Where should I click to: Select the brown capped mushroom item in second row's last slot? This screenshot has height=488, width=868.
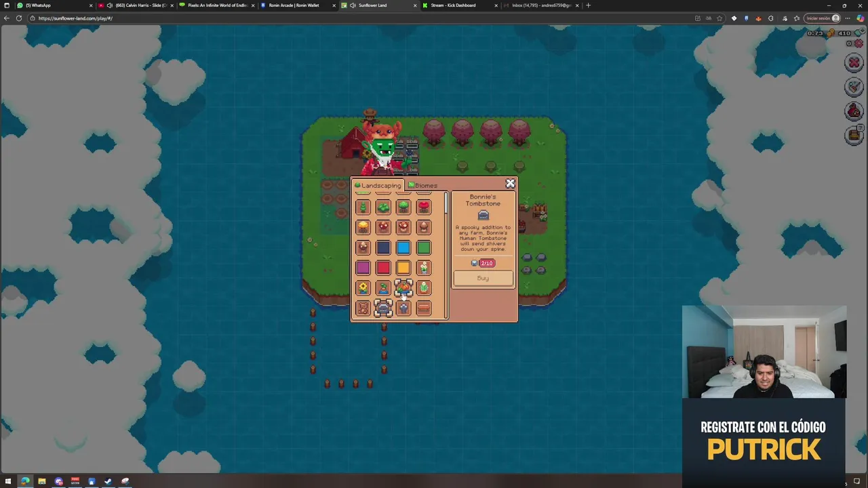pos(424,227)
